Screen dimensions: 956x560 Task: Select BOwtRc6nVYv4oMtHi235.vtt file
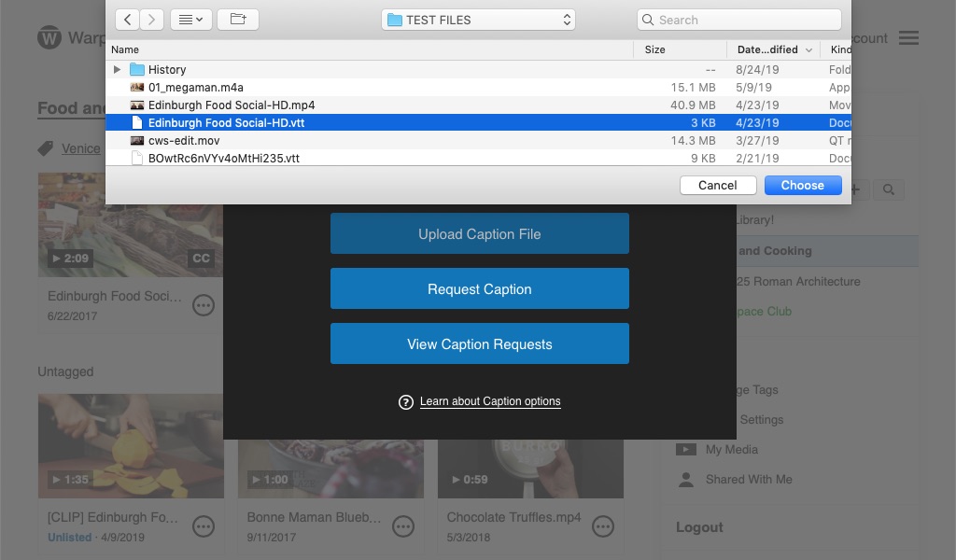[x=478, y=158]
